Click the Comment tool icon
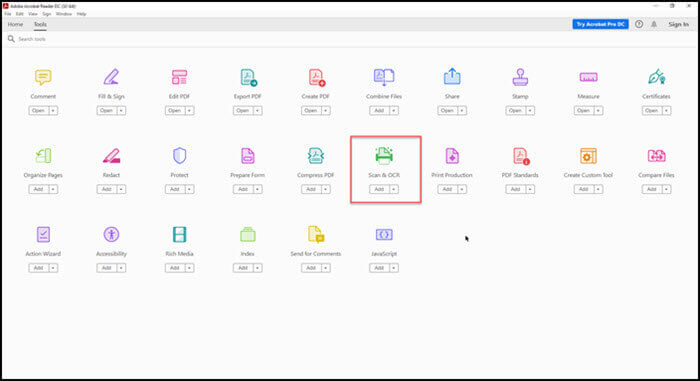 click(43, 77)
